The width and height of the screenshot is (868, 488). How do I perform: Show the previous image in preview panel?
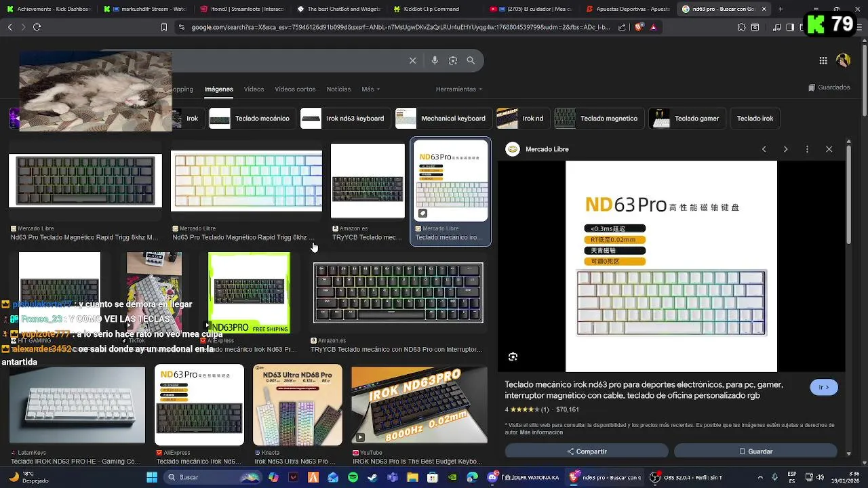764,149
